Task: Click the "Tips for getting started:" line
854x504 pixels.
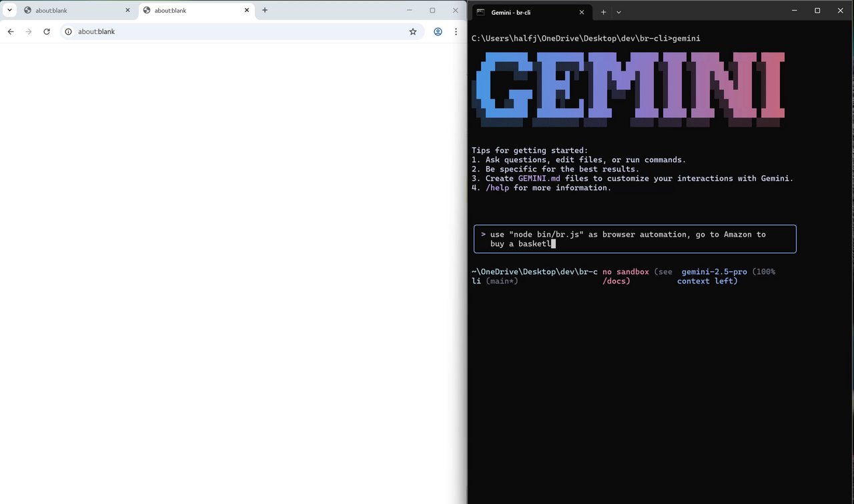Action: pyautogui.click(x=530, y=151)
